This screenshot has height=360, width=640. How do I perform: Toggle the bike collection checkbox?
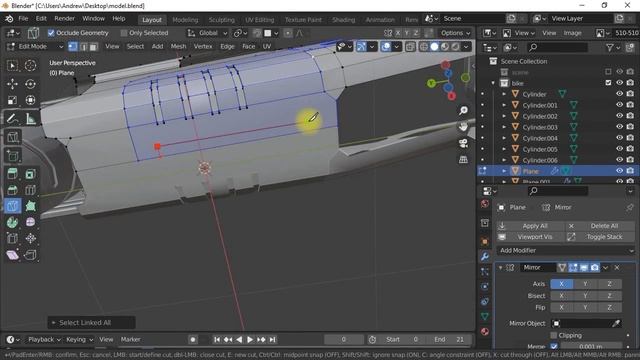click(608, 83)
